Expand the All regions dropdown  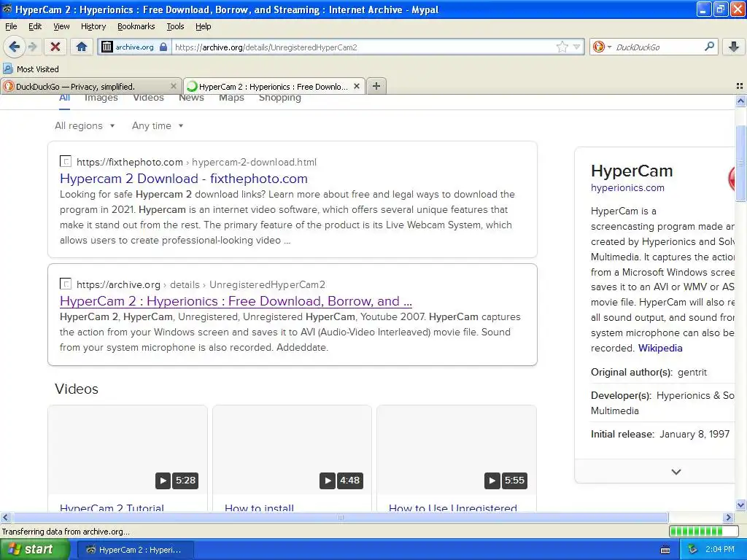click(85, 125)
